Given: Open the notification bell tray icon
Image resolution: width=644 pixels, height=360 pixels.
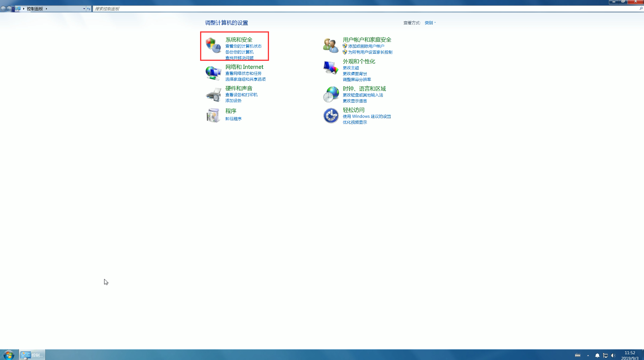Looking at the screenshot, I should (x=597, y=355).
